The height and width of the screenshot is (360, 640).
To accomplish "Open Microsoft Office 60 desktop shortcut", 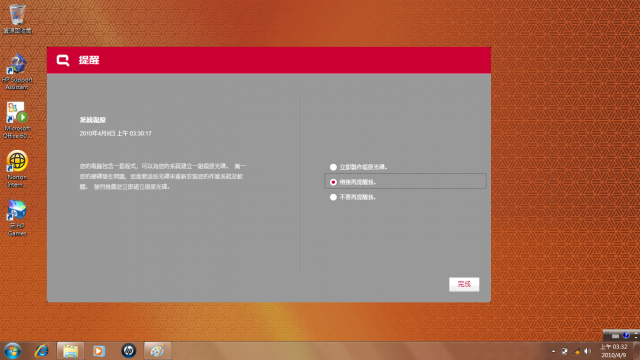I will tap(17, 120).
